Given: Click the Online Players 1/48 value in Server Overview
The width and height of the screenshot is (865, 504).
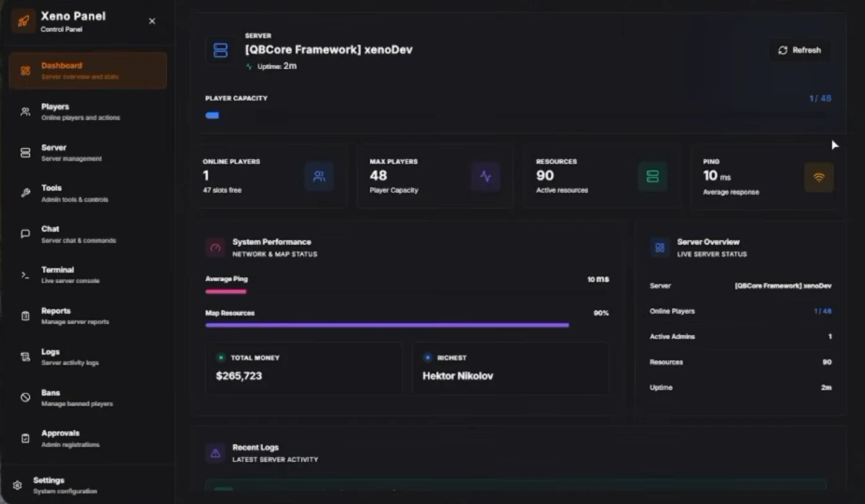Looking at the screenshot, I should point(823,311).
